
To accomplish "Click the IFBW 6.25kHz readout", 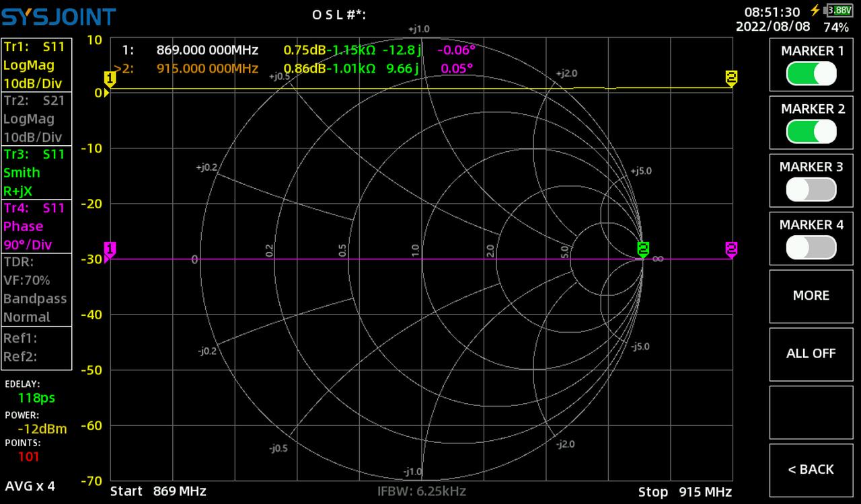I will [x=422, y=491].
